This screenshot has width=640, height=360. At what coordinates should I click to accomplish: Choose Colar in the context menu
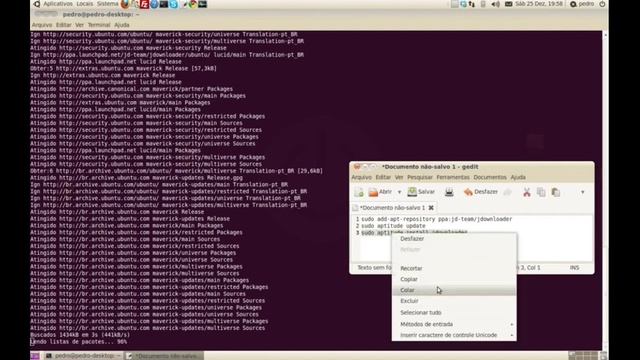click(454, 290)
